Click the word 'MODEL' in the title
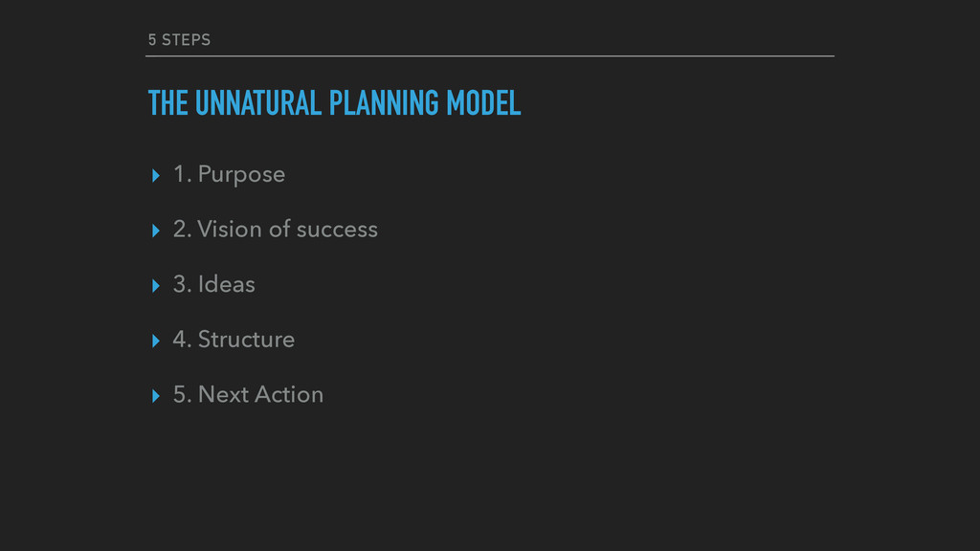The height and width of the screenshot is (551, 980). [483, 103]
